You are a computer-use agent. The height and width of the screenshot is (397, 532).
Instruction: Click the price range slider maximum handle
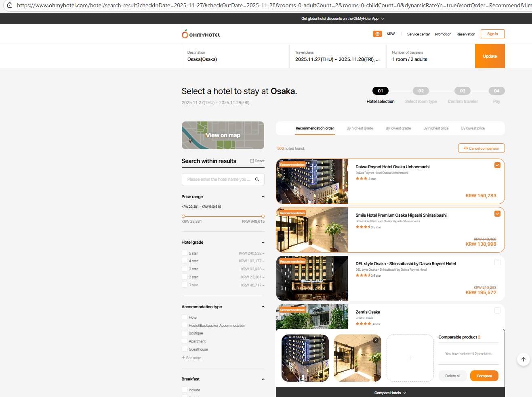click(x=263, y=216)
